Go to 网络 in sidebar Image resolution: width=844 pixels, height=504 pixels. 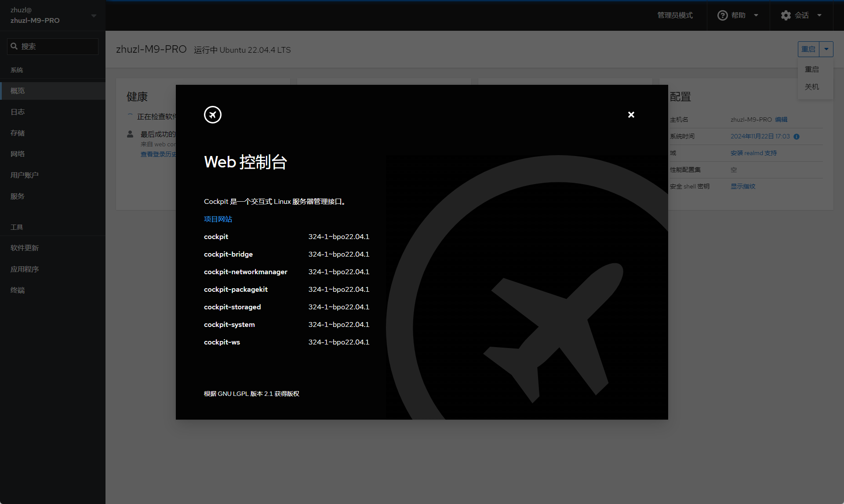[x=53, y=154]
